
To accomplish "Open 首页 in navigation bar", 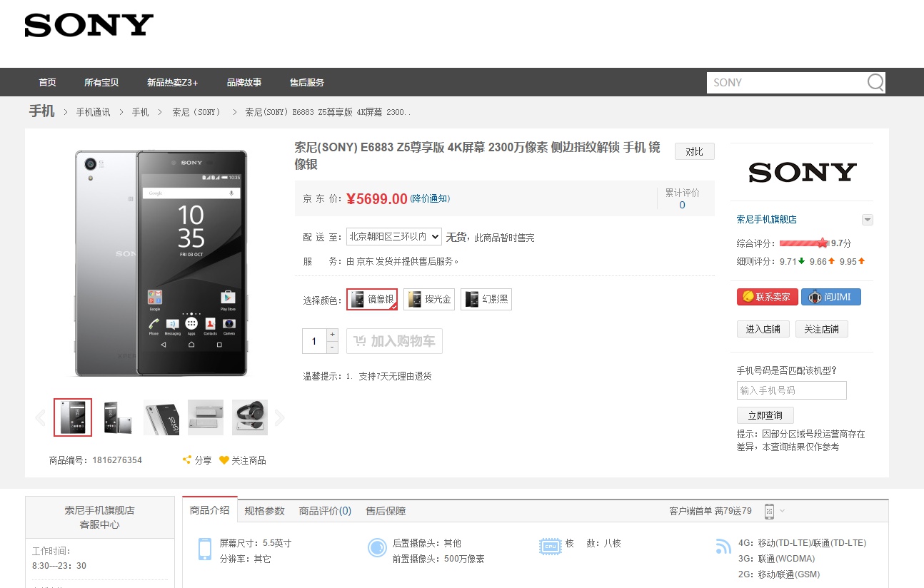I will click(47, 82).
